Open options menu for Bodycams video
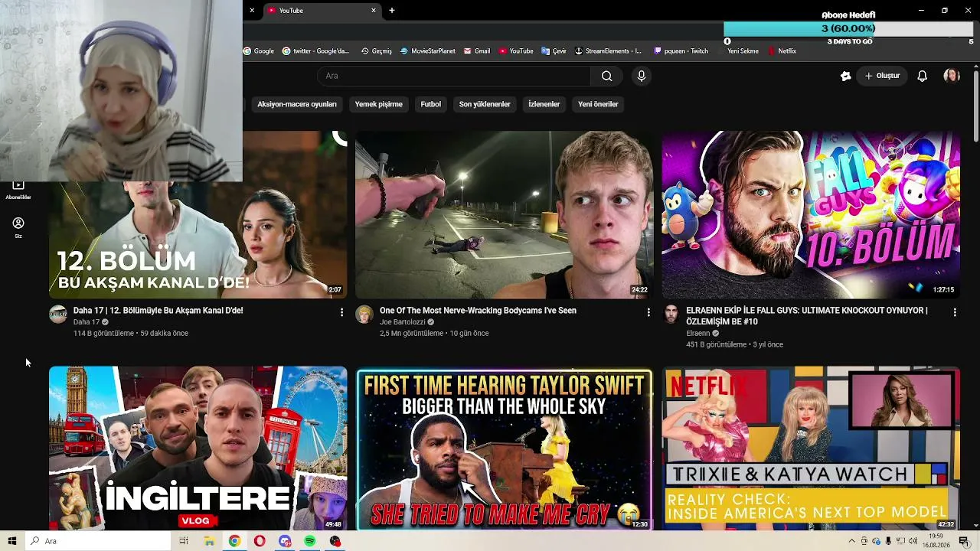Viewport: 980px width, 551px height. click(648, 312)
